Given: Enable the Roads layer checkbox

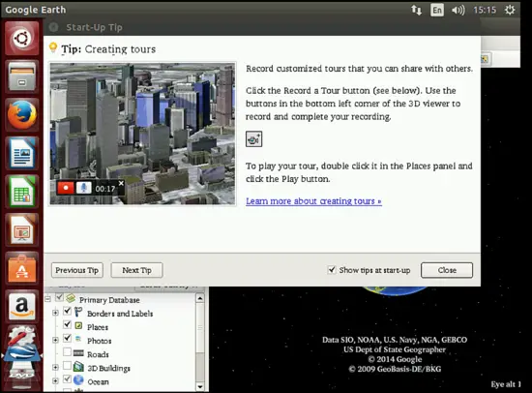Looking at the screenshot, I should point(67,352).
